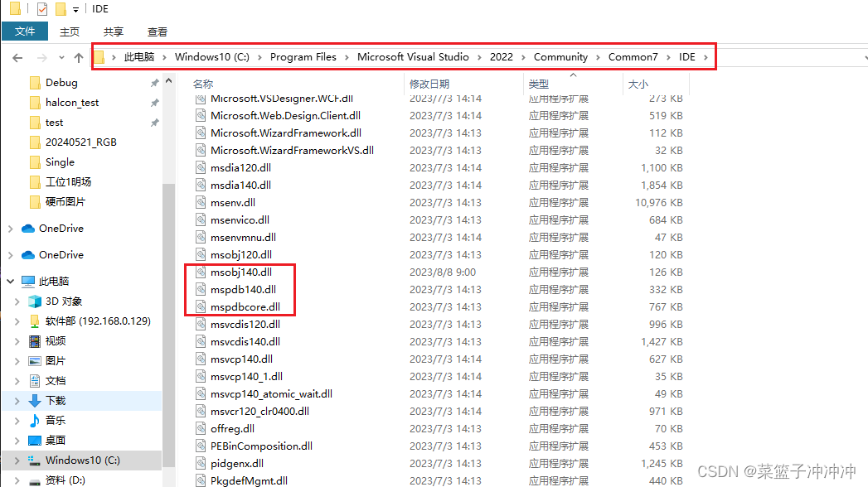Click the 此电脑 computer icon in sidebar
This screenshot has height=487, width=868.
point(28,282)
